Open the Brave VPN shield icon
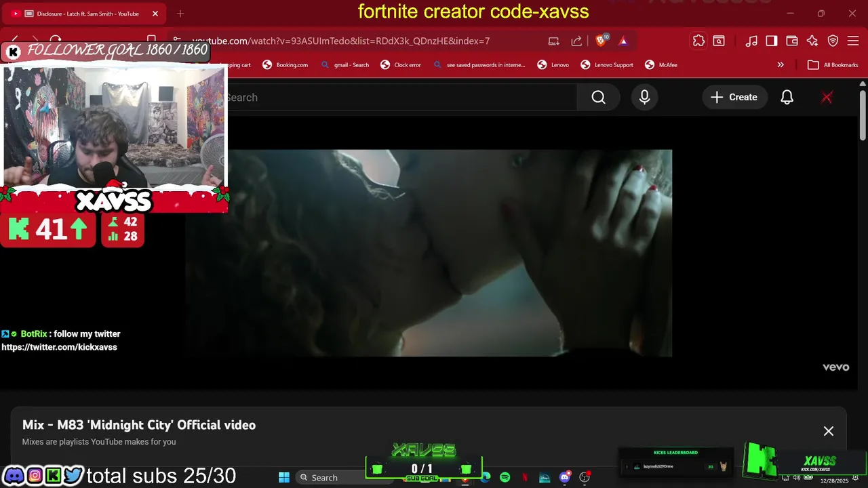 833,41
